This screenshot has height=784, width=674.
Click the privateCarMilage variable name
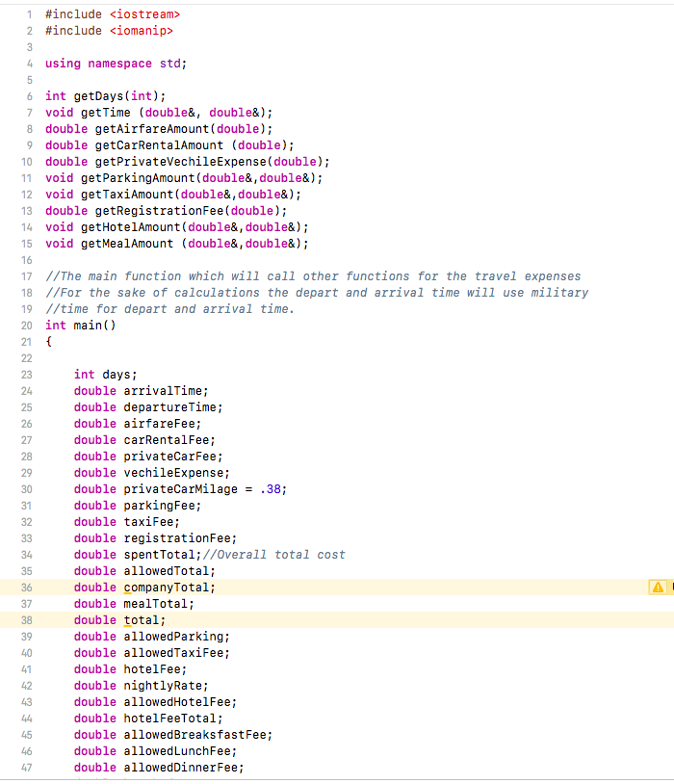(x=180, y=489)
